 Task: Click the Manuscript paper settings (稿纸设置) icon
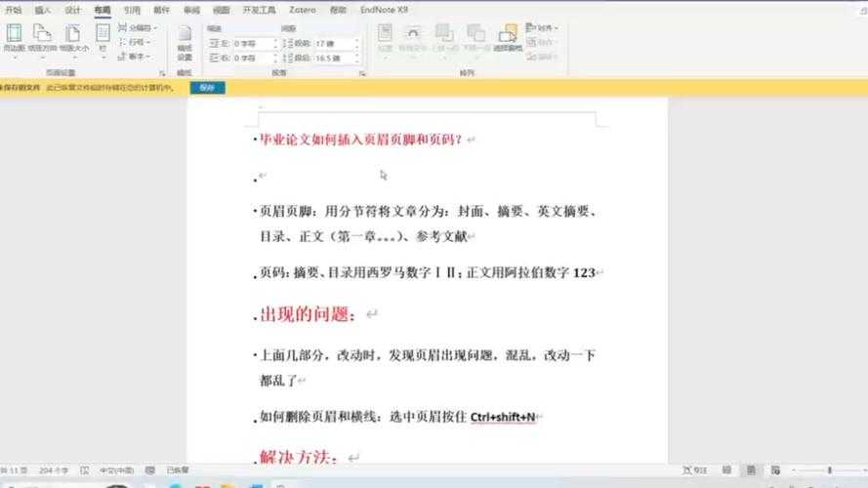(x=185, y=43)
